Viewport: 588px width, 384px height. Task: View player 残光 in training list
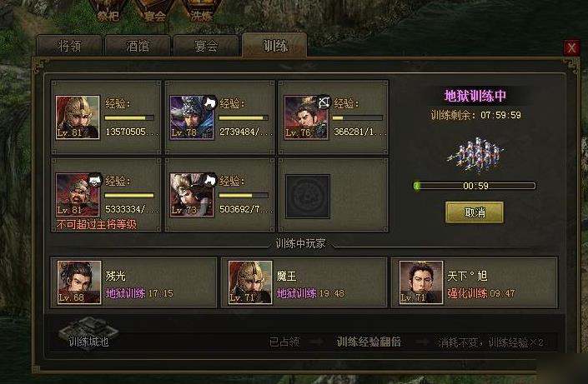pos(134,282)
